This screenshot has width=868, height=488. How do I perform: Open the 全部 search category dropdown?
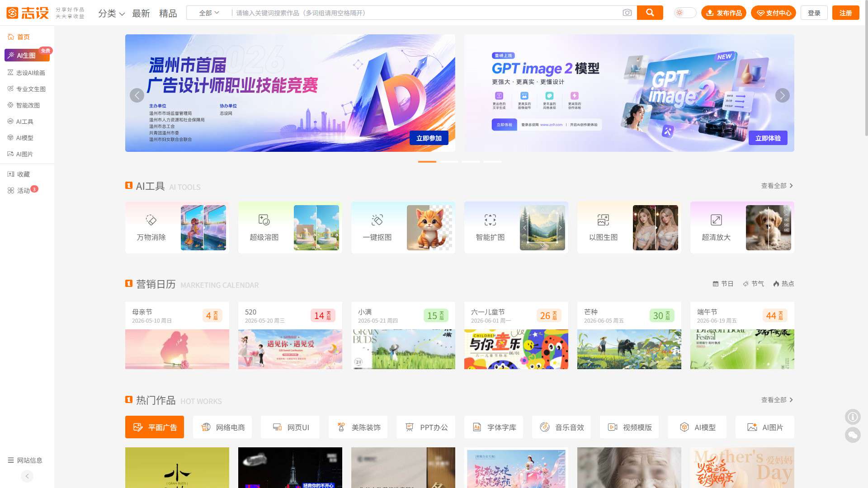[x=209, y=13]
